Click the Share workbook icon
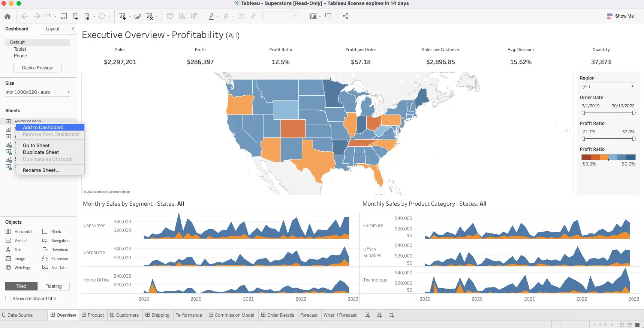The image size is (644, 328). point(346,16)
